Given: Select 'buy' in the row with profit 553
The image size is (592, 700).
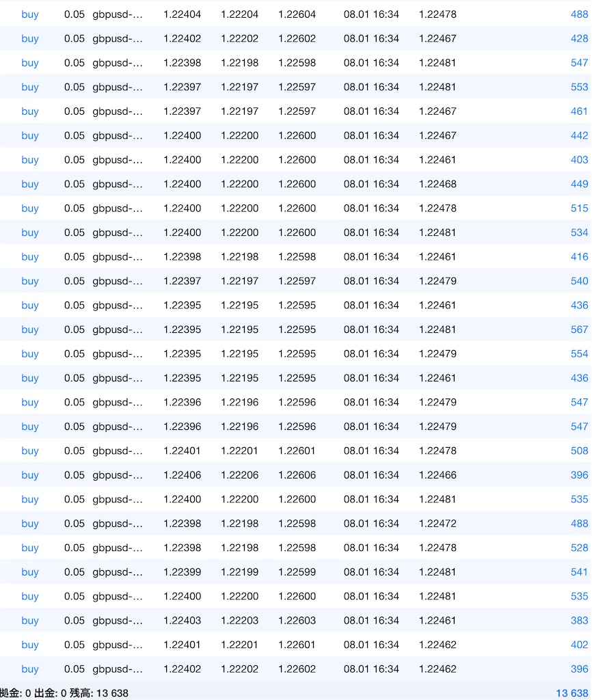Looking at the screenshot, I should coord(30,87).
